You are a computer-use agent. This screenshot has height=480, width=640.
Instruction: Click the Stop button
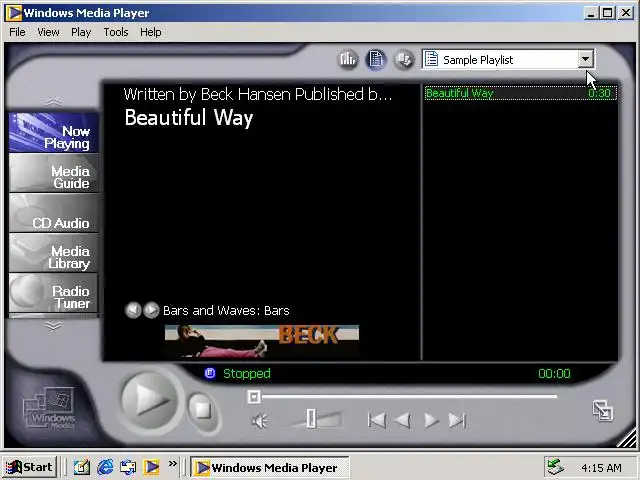tap(202, 410)
